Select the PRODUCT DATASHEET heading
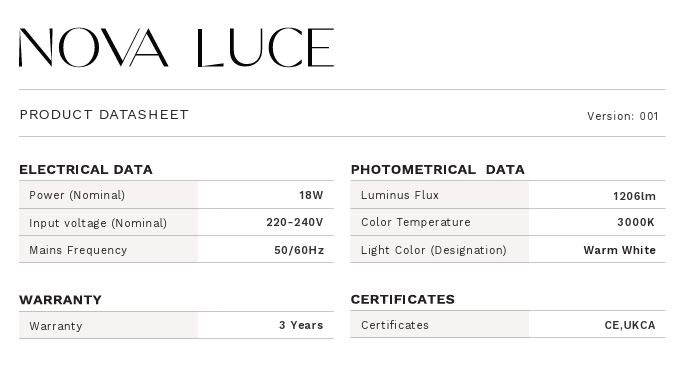 (x=104, y=115)
